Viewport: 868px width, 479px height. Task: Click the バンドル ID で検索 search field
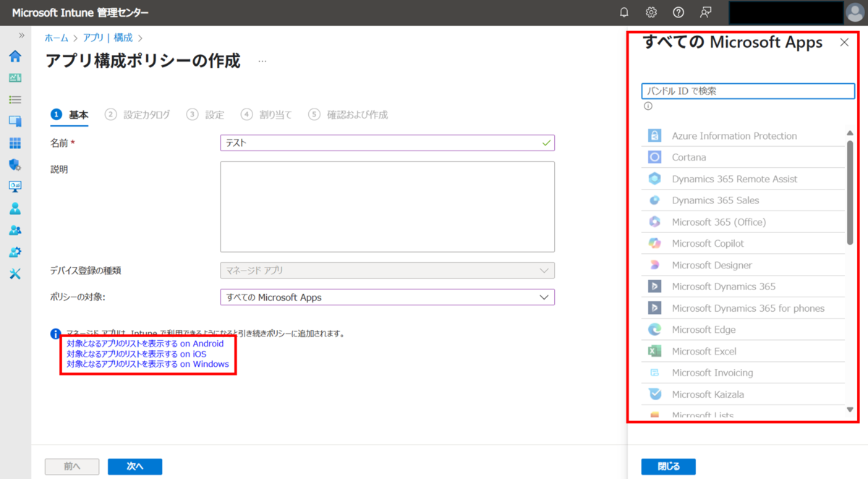tap(748, 91)
